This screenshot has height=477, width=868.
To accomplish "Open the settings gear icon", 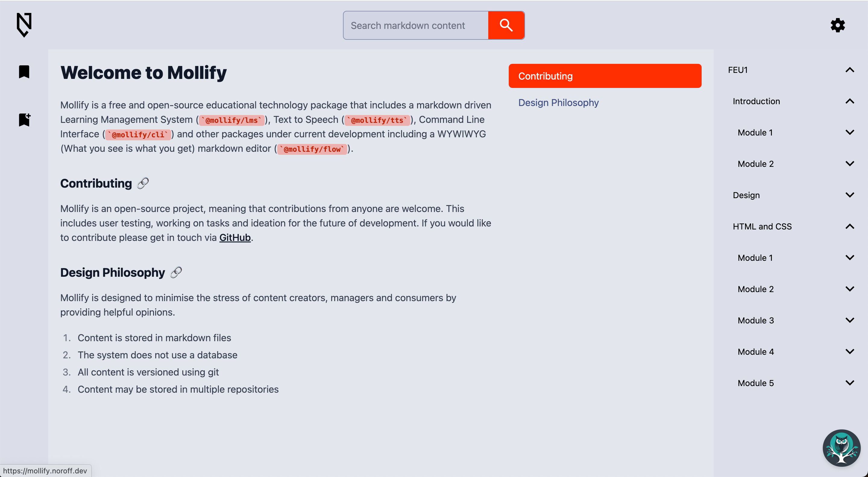I will point(837,25).
